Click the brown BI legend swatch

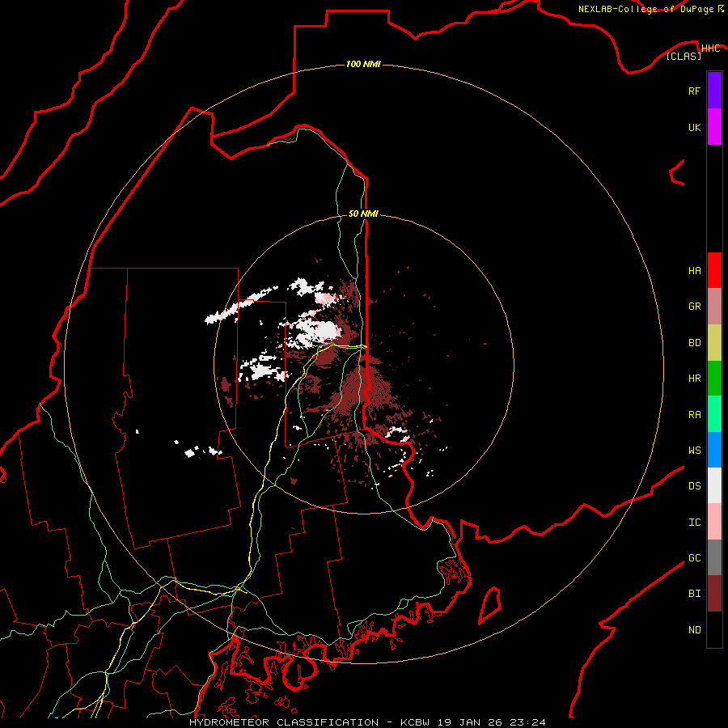pyautogui.click(x=714, y=594)
